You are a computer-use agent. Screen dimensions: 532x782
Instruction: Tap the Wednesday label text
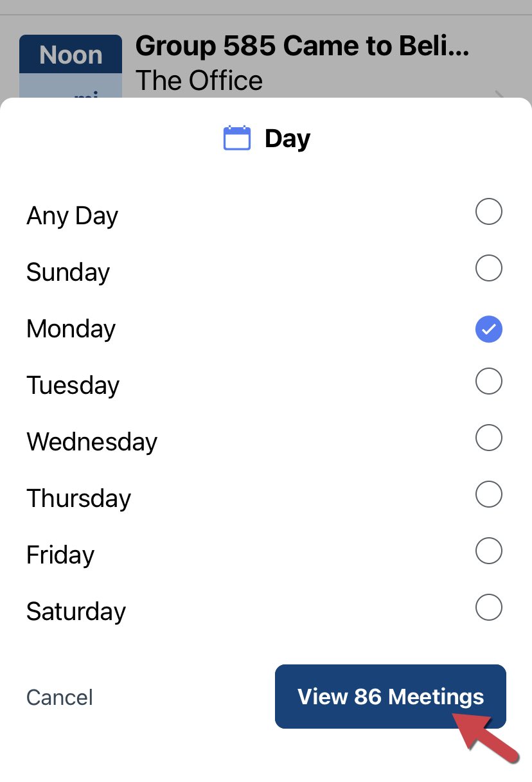coord(92,442)
